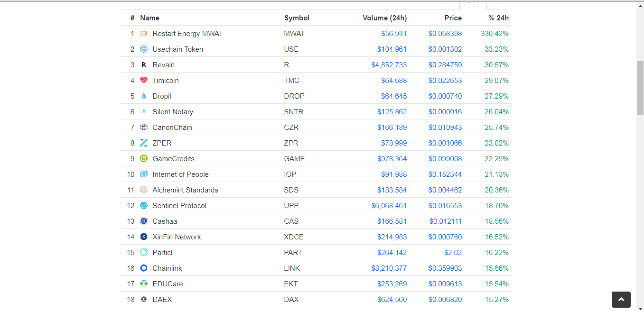Open the Timicoin coin page
Viewport: 644px width, 311px height.
point(166,81)
